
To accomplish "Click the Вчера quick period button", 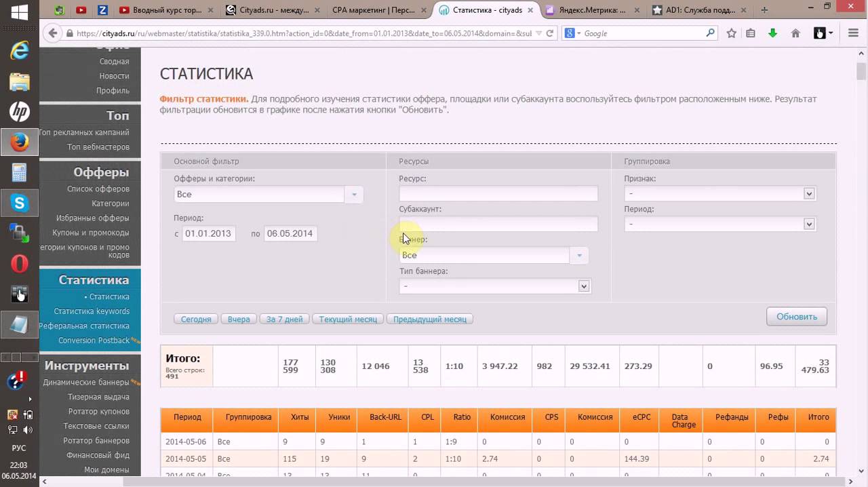I will [x=239, y=319].
